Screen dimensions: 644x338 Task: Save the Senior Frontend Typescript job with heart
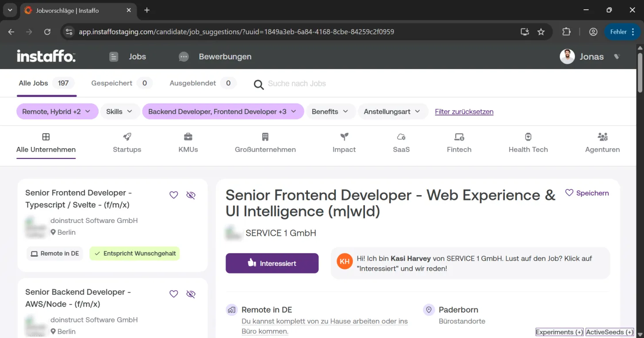(174, 195)
